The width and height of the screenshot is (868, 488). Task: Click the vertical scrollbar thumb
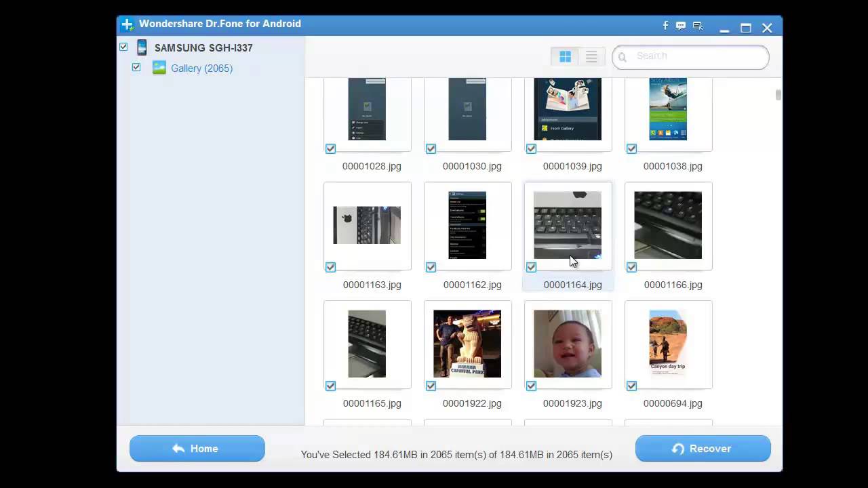[x=778, y=95]
